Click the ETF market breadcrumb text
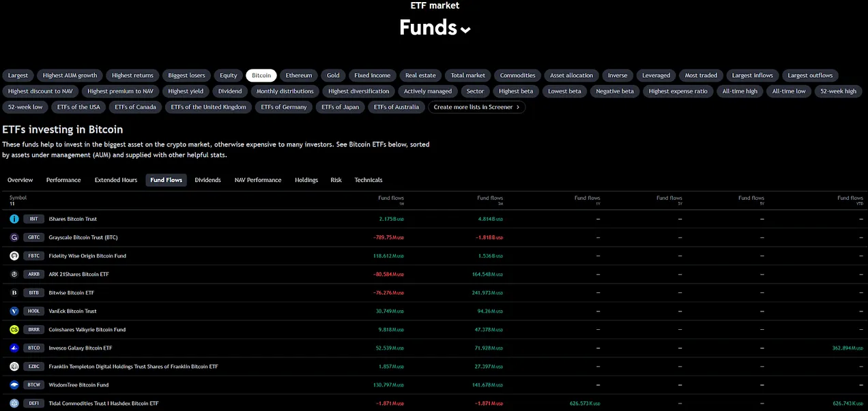The height and width of the screenshot is (411, 868). (435, 5)
